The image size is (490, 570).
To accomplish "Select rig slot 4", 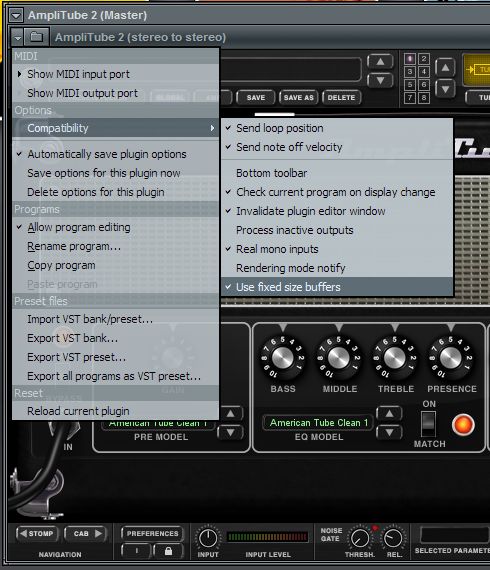I will pyautogui.click(x=423, y=72).
